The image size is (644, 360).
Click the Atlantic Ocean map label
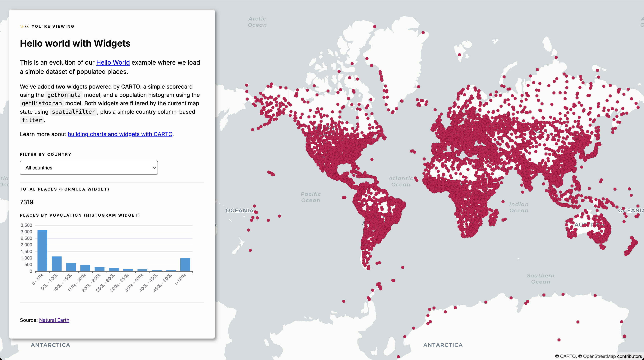(x=401, y=182)
